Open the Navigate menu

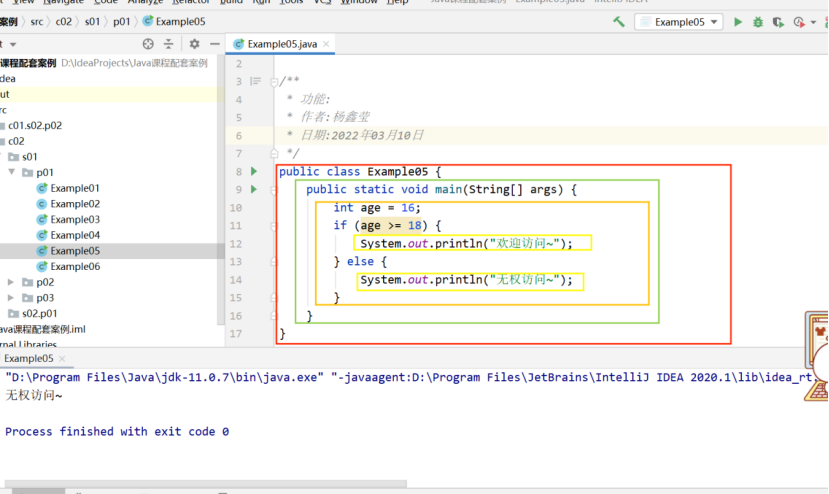[63, 2]
